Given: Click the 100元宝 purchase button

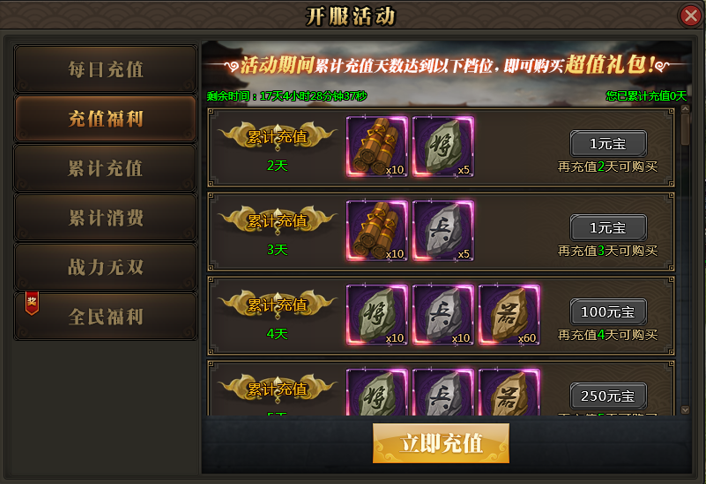Looking at the screenshot, I should 608,311.
